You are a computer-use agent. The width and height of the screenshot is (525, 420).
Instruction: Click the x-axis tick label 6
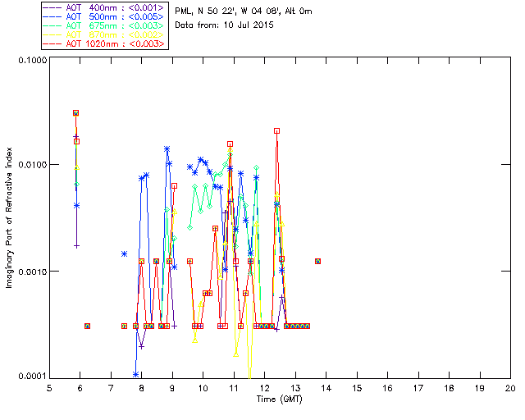(x=80, y=388)
